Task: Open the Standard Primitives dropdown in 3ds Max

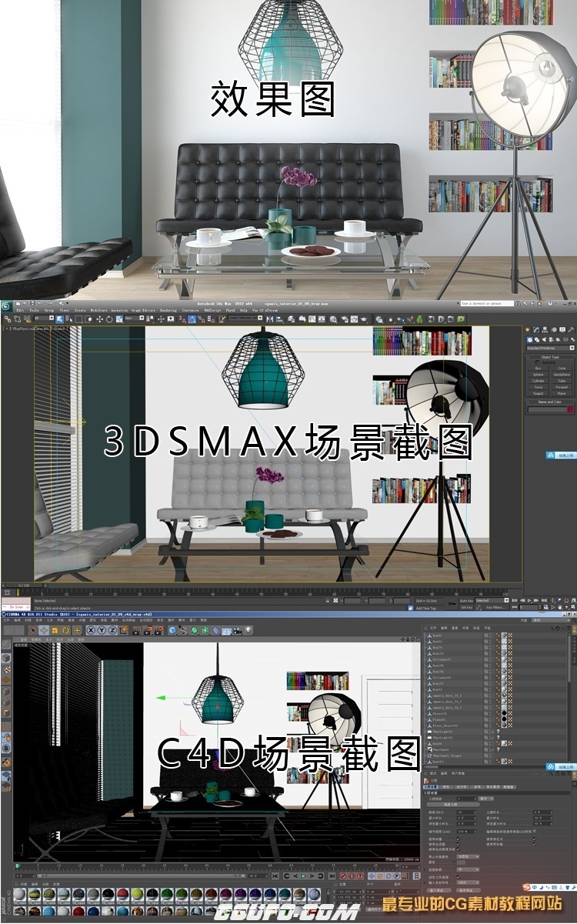Action: (x=549, y=348)
